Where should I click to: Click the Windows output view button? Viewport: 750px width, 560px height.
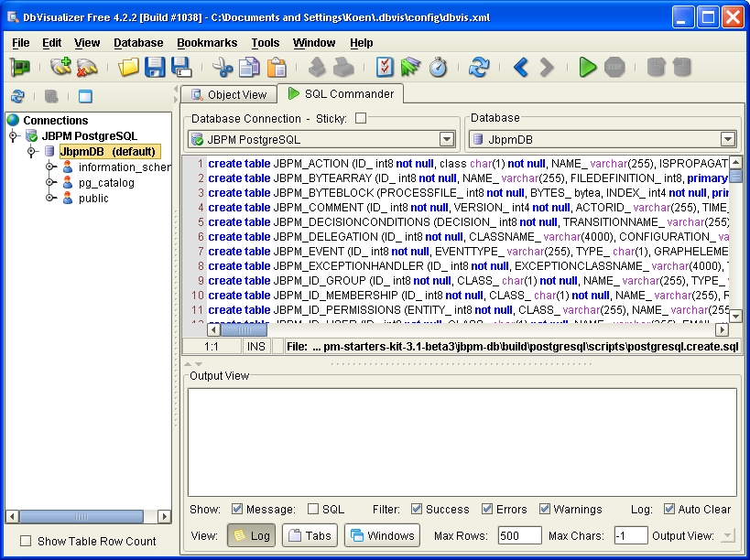(381, 535)
